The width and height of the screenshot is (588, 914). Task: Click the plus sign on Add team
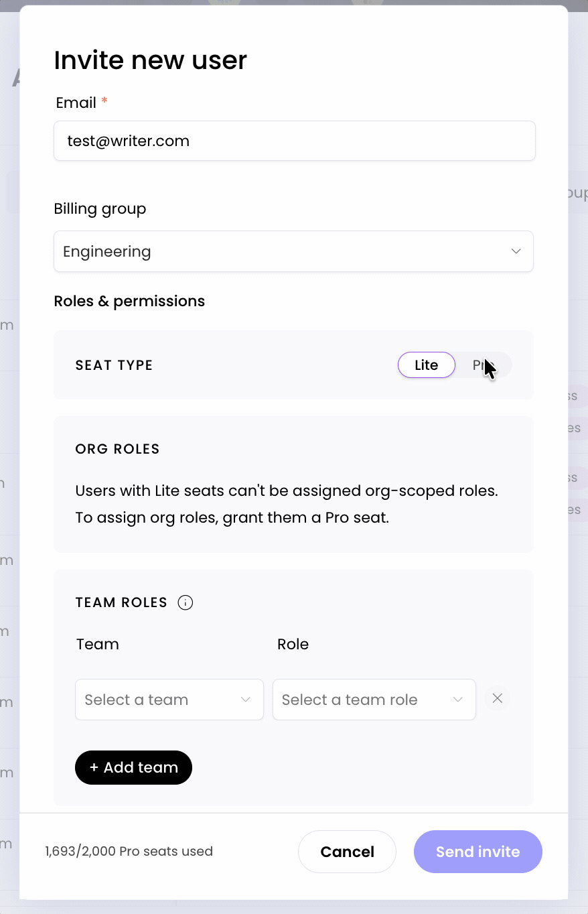(x=94, y=767)
